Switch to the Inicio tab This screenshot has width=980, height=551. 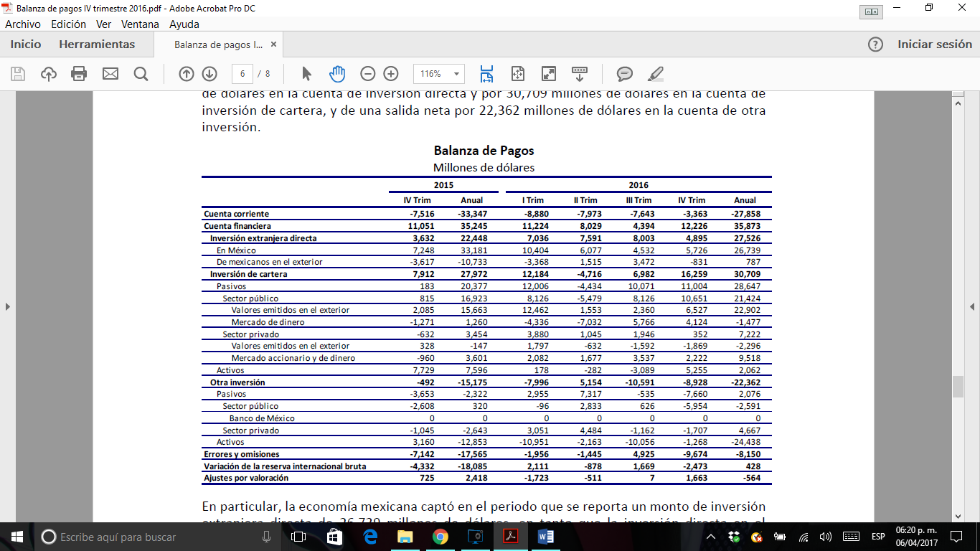click(x=26, y=44)
